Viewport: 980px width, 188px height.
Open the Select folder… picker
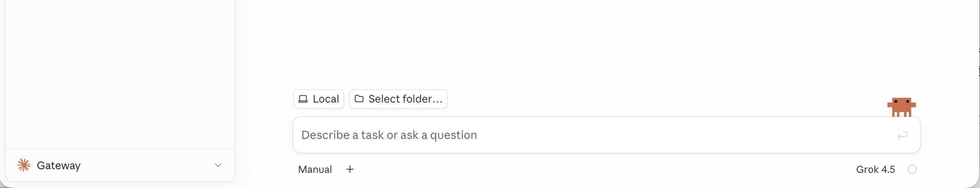398,99
